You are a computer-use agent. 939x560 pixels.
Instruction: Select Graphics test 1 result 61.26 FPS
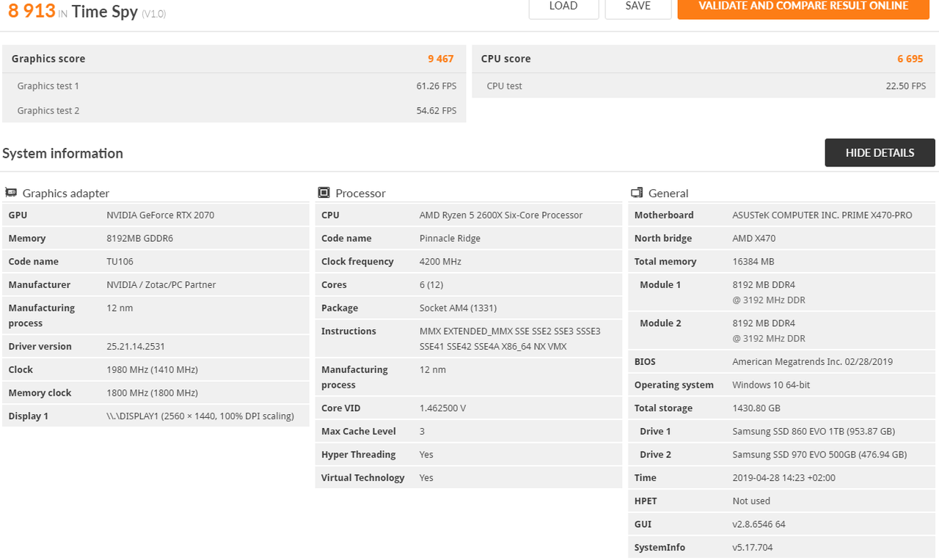pyautogui.click(x=436, y=86)
